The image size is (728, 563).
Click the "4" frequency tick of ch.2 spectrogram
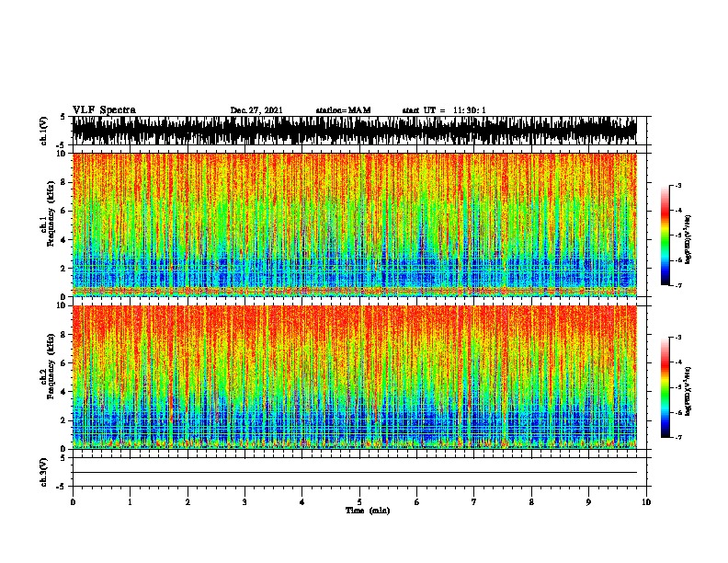(x=64, y=392)
